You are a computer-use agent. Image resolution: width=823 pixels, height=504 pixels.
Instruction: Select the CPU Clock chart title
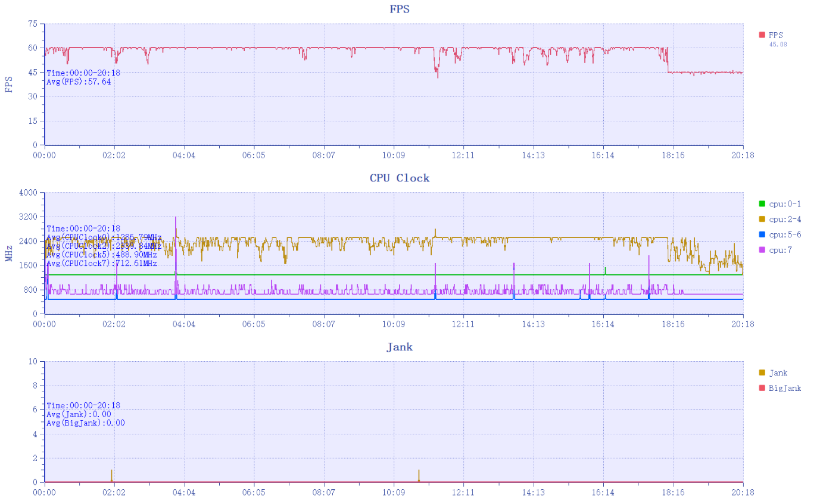point(399,178)
